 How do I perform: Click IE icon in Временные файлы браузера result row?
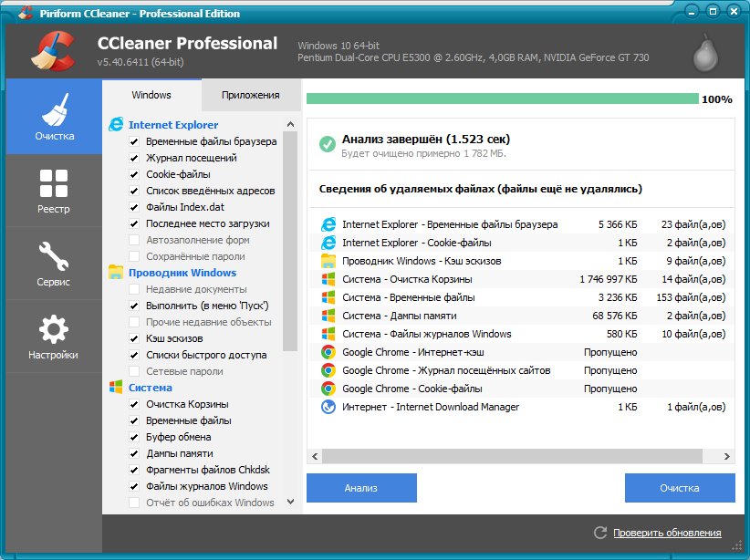pyautogui.click(x=328, y=224)
